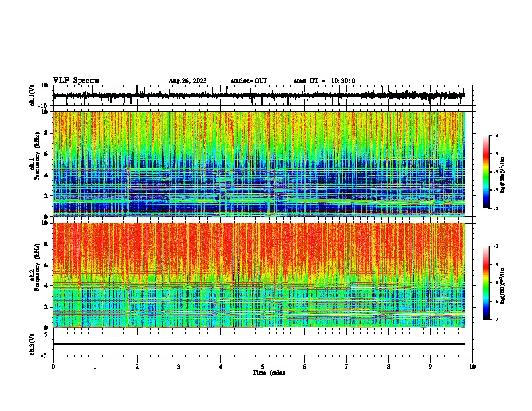Screen dimensions: 532x411
Task: Click the "4" kHz tick on ch.1 spectrogram
Action: (x=46, y=175)
